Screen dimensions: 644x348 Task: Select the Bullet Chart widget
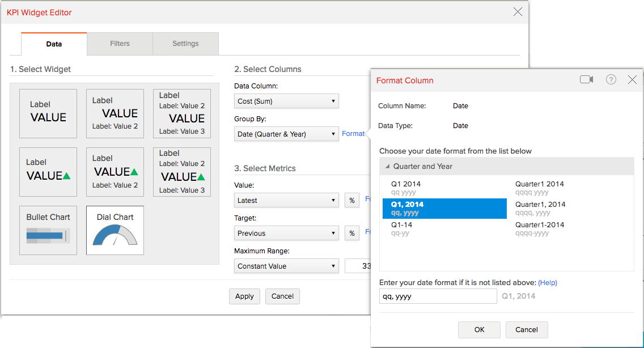(48, 230)
